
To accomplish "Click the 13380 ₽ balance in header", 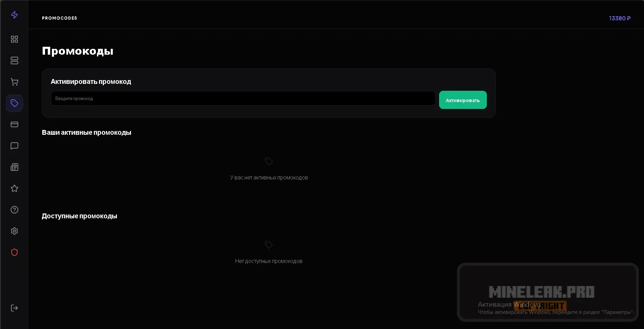I will point(619,18).
